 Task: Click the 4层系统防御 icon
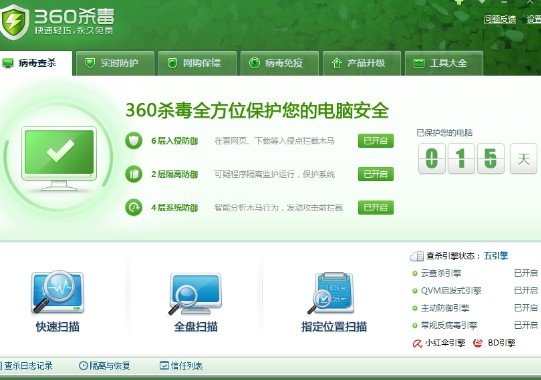134,207
